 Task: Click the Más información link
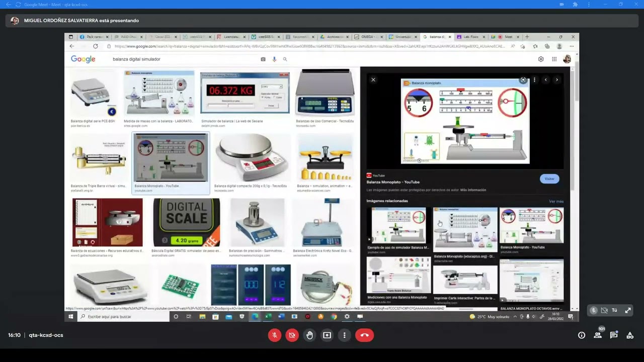point(473,190)
